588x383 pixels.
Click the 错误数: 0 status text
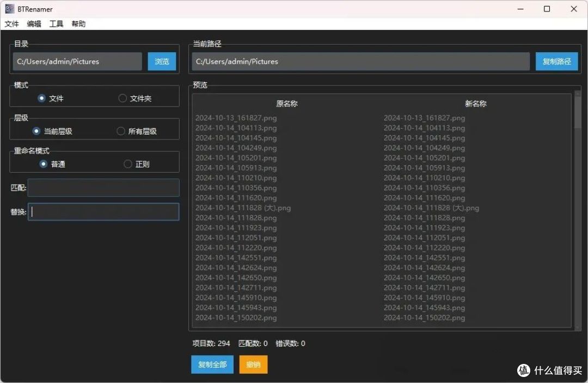click(290, 343)
